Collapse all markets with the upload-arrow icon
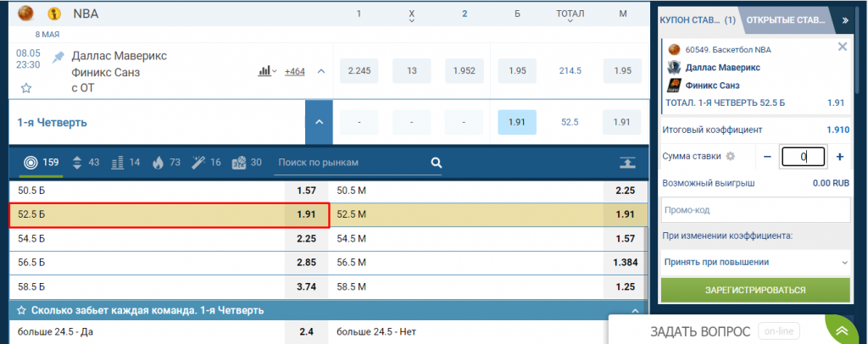Viewport: 868px width, 344px height. pos(626,162)
